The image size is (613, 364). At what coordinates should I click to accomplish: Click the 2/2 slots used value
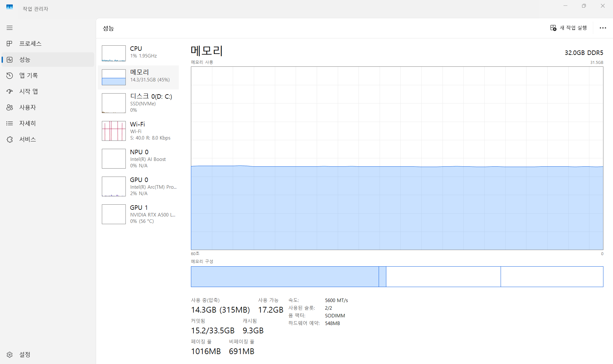point(329,308)
